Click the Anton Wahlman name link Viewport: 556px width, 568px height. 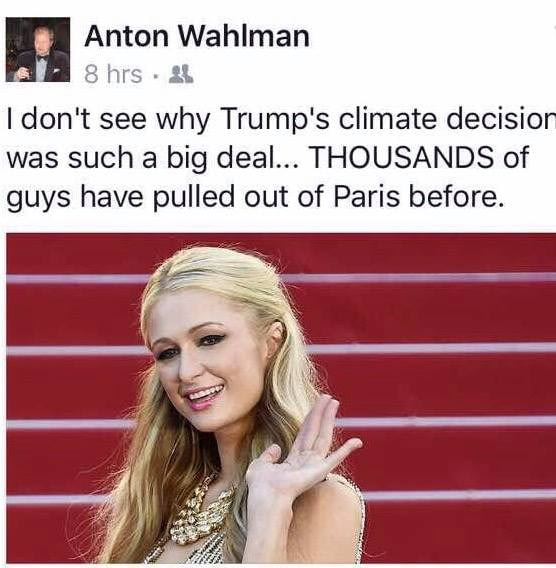197,36
